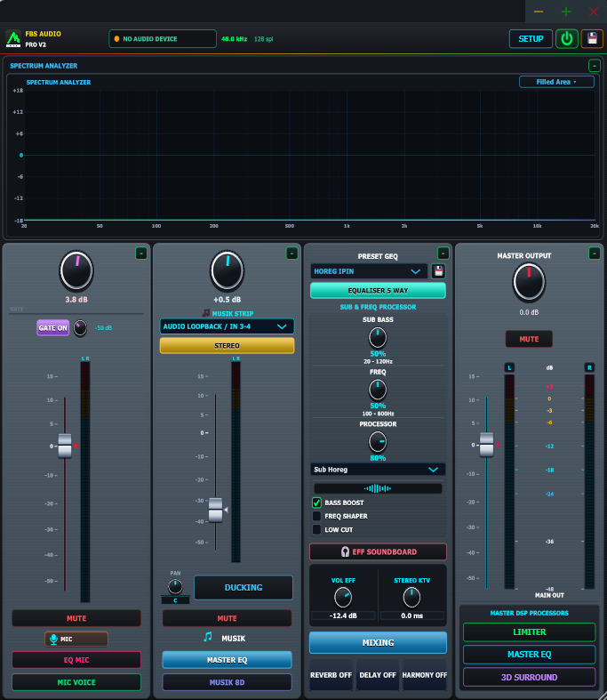Toggle the STEREO mode button

[x=227, y=345]
